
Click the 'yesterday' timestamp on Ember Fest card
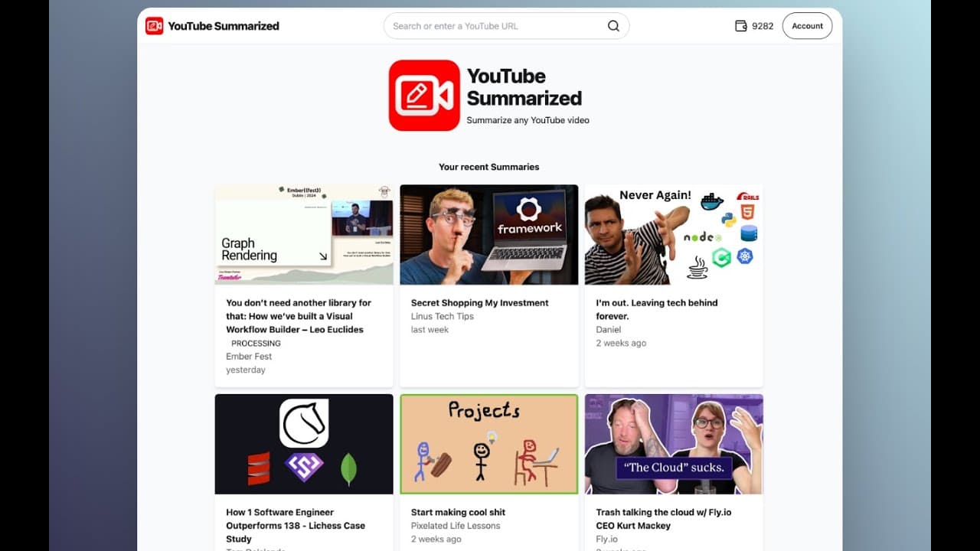(x=246, y=370)
